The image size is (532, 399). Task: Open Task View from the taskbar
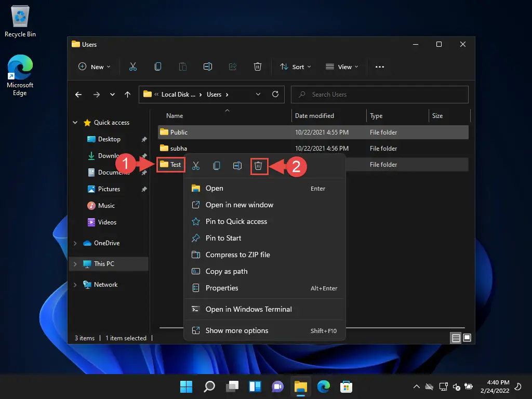tap(232, 387)
